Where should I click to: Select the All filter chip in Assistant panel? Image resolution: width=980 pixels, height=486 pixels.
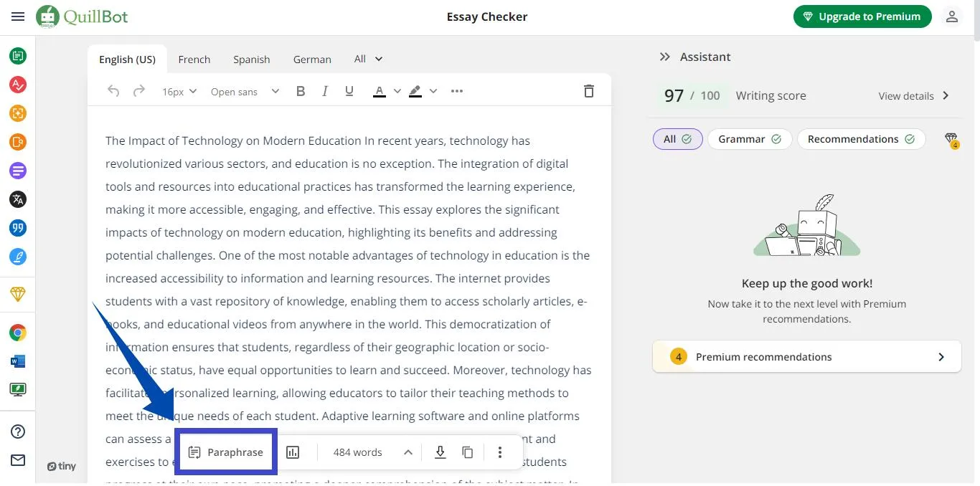[677, 138]
